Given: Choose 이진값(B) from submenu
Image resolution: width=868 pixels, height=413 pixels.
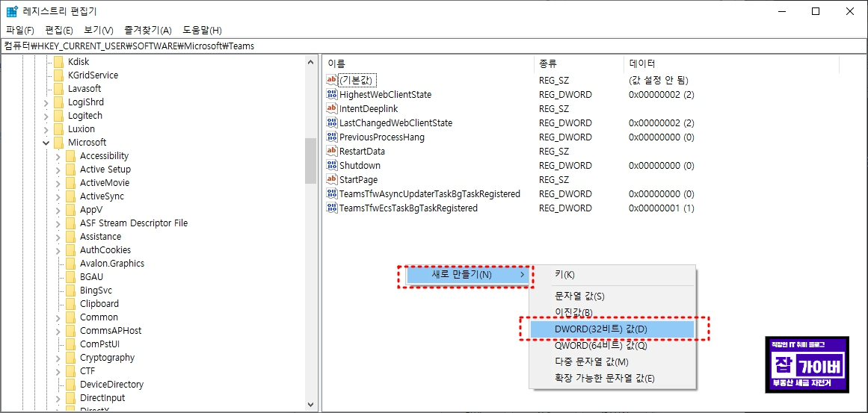Looking at the screenshot, I should tap(612, 312).
